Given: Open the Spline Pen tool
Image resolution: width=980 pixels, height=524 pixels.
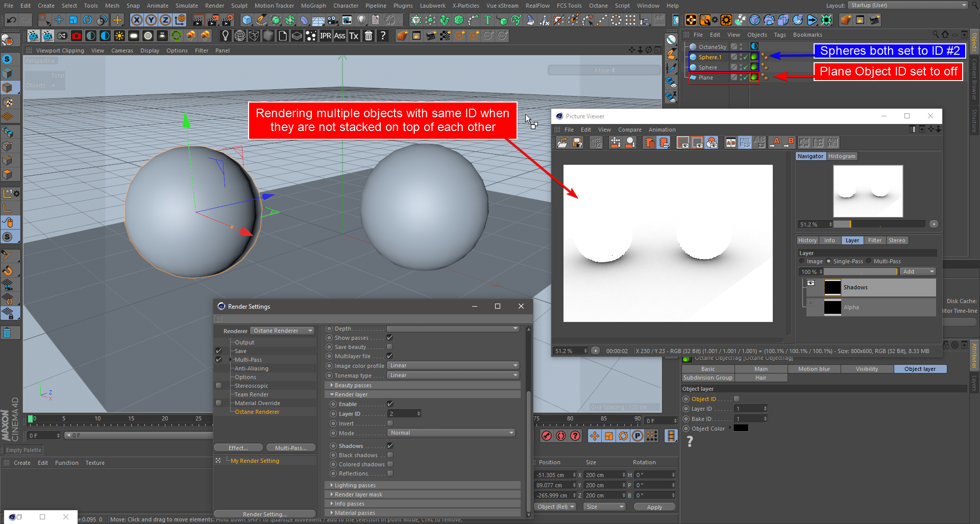Looking at the screenshot, I should pos(261,20).
